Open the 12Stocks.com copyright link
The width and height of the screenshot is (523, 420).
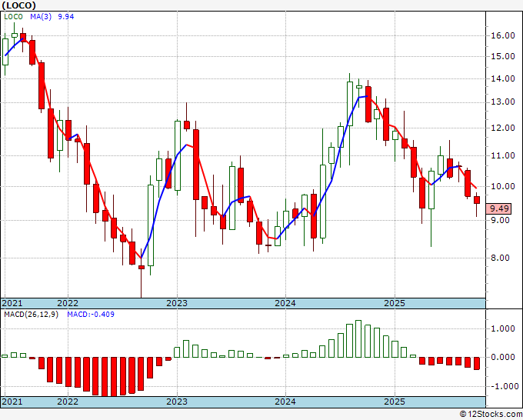(491, 415)
